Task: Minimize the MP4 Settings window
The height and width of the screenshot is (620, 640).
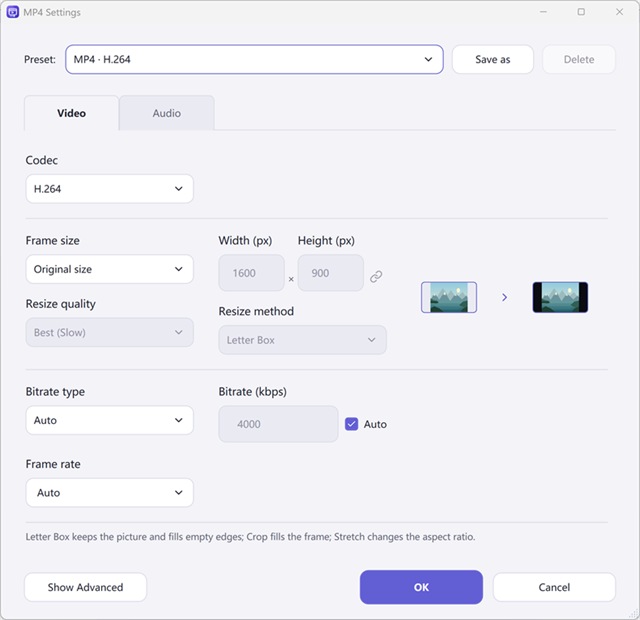Action: pos(543,12)
